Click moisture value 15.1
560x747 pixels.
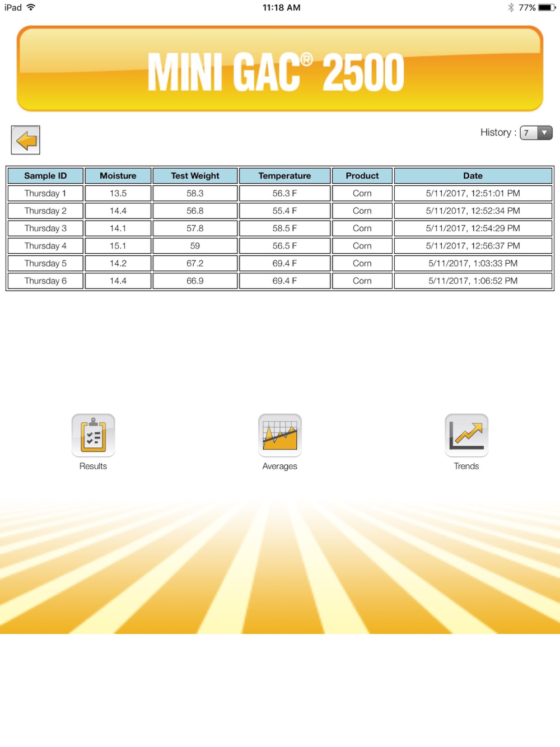coord(118,246)
